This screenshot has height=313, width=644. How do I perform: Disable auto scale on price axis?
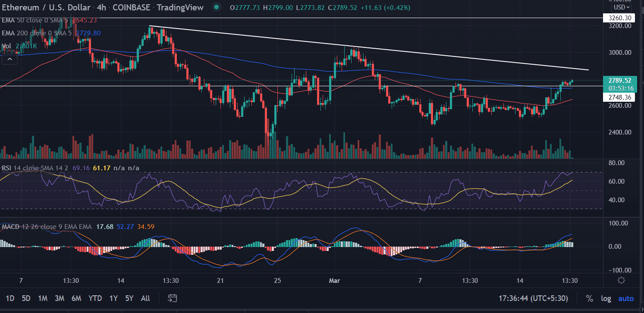point(626,298)
